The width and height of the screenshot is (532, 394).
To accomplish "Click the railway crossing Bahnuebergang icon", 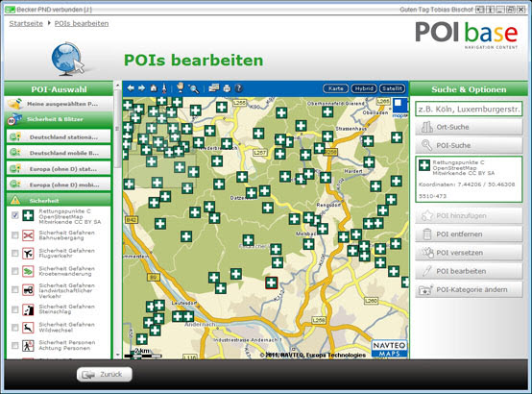I will (28, 235).
